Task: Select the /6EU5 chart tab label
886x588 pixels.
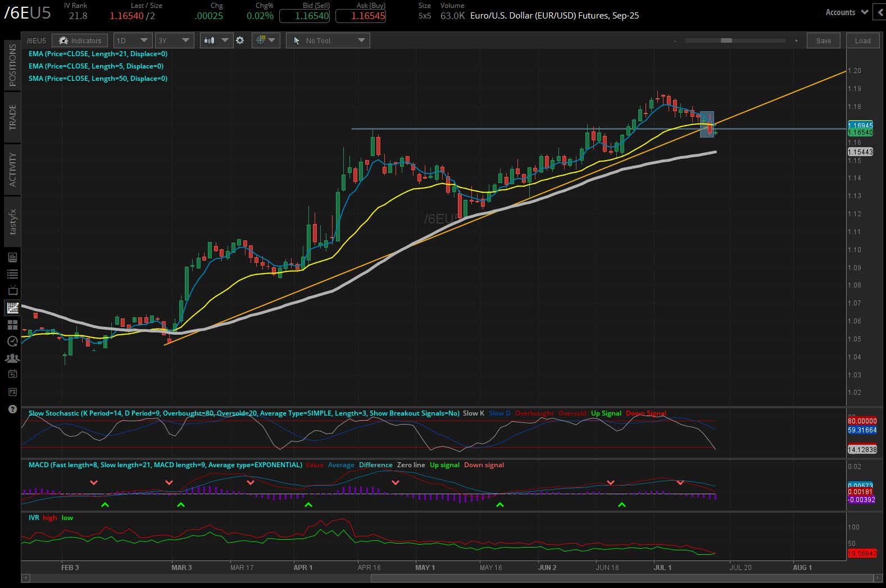Action: (x=36, y=40)
